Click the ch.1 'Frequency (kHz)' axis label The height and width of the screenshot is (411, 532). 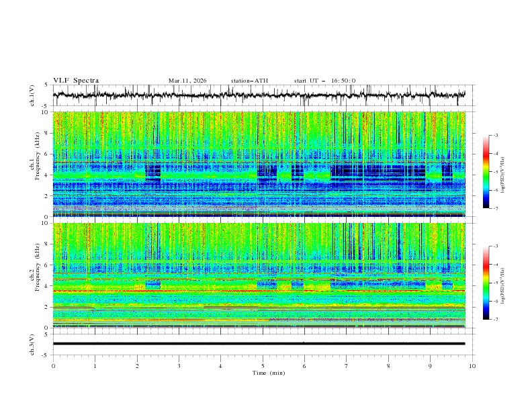(38, 156)
